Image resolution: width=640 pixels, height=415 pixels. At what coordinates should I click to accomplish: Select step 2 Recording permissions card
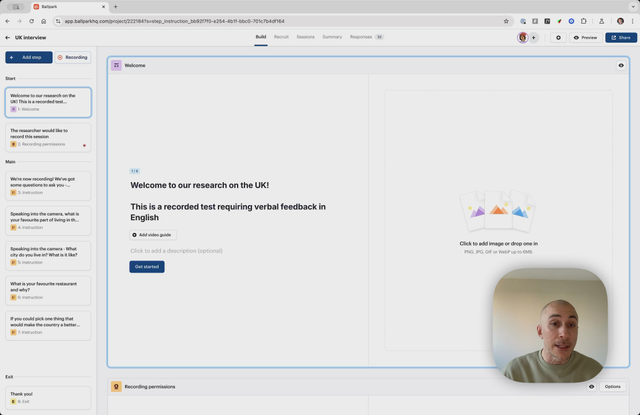pyautogui.click(x=48, y=137)
